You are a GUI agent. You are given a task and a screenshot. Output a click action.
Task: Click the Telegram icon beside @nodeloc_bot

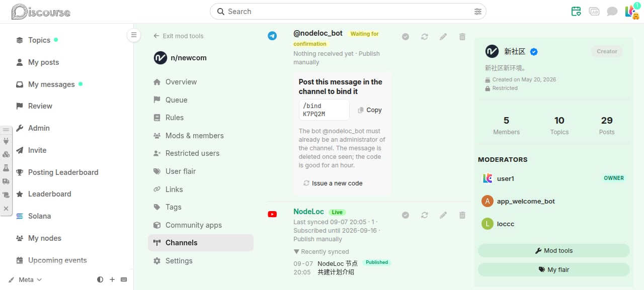point(272,36)
